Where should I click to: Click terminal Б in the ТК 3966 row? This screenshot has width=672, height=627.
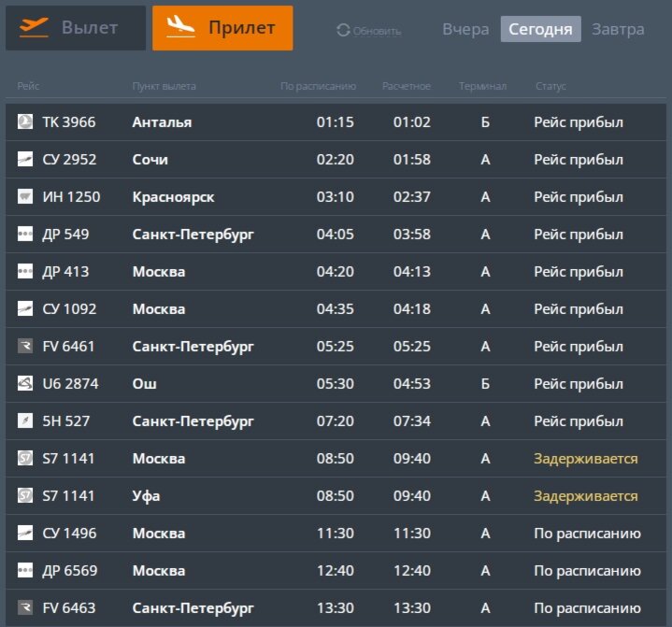tap(485, 122)
